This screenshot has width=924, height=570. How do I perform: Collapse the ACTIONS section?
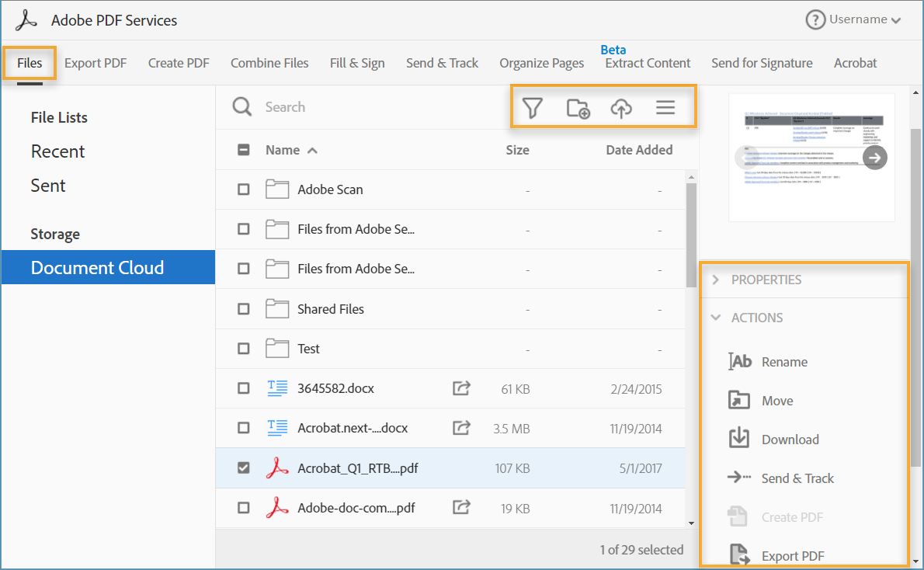pos(715,317)
